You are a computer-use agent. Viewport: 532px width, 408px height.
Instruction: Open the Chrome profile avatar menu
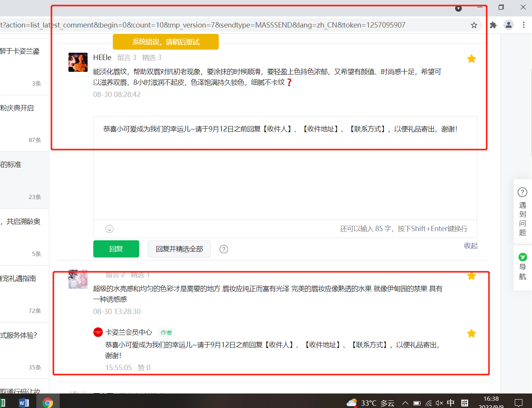pos(509,25)
